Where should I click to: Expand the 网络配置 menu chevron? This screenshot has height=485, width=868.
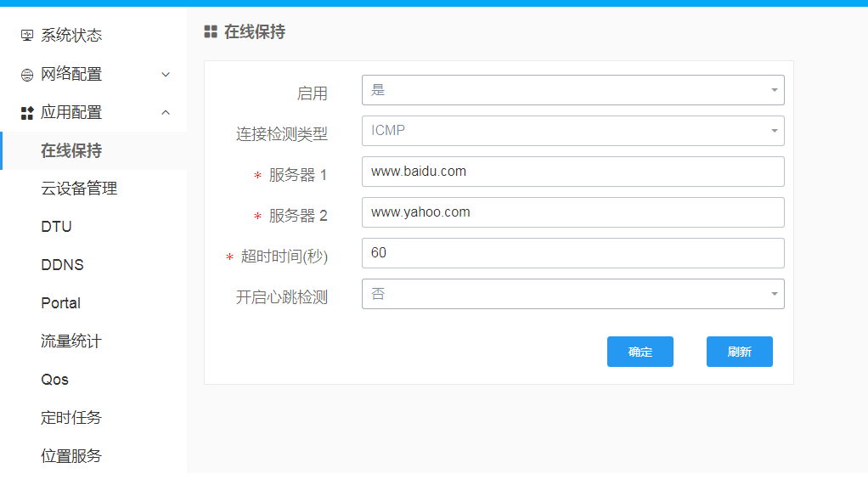point(166,75)
